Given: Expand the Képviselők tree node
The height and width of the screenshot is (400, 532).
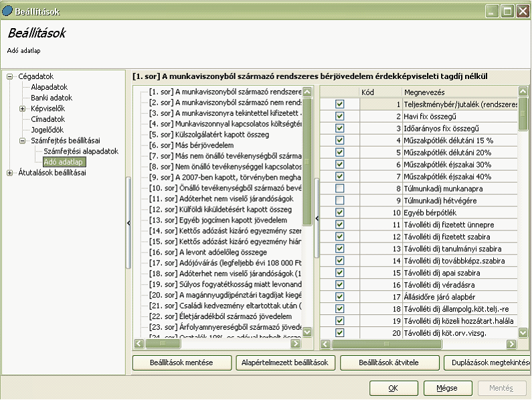Looking at the screenshot, I should 22,109.
